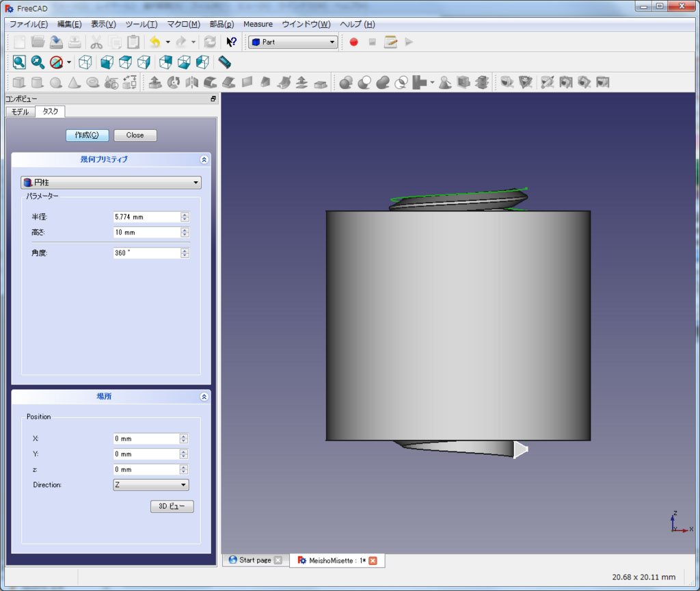The image size is (700, 591).
Task: Click the Common intersection icon
Action: click(x=401, y=82)
